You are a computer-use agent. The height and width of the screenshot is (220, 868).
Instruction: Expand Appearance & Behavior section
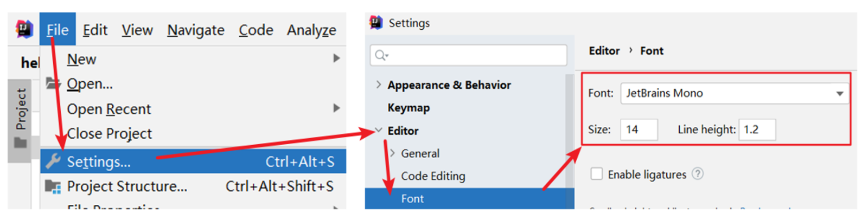(x=379, y=85)
